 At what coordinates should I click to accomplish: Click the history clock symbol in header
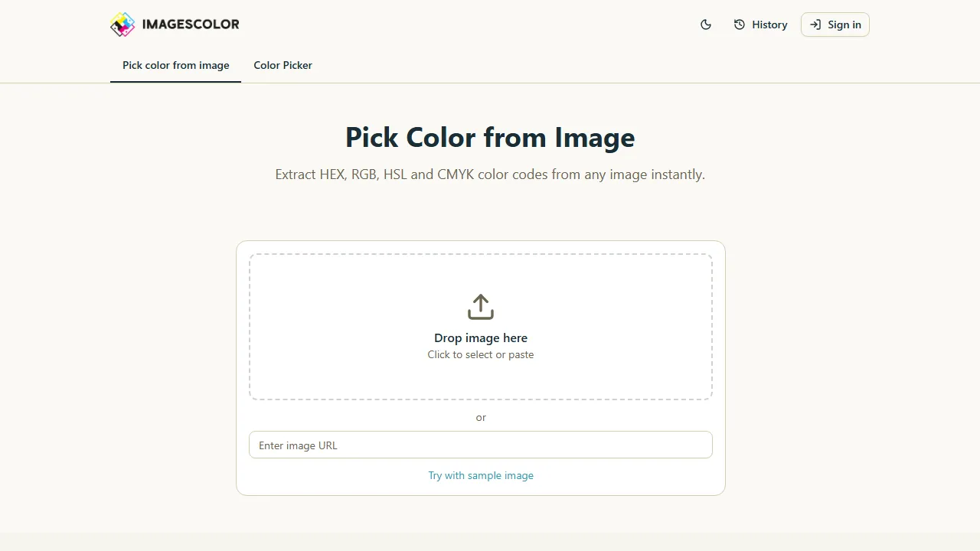coord(739,24)
